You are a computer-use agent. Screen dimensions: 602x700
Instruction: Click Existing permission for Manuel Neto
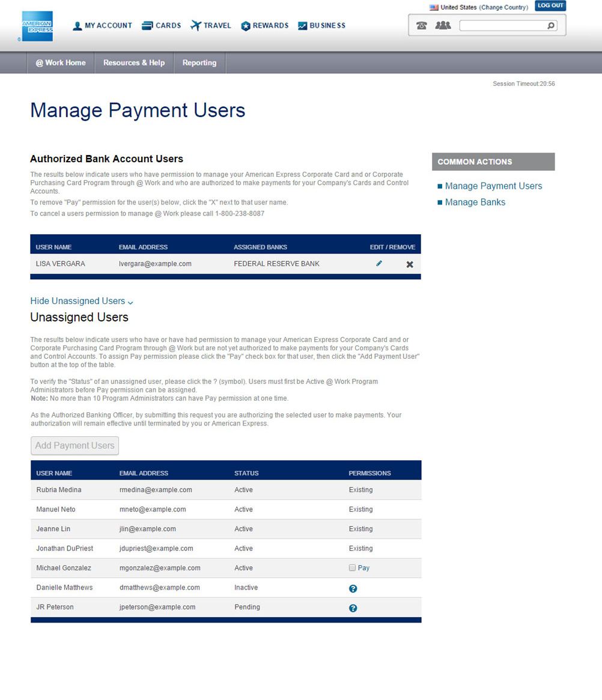click(x=360, y=510)
